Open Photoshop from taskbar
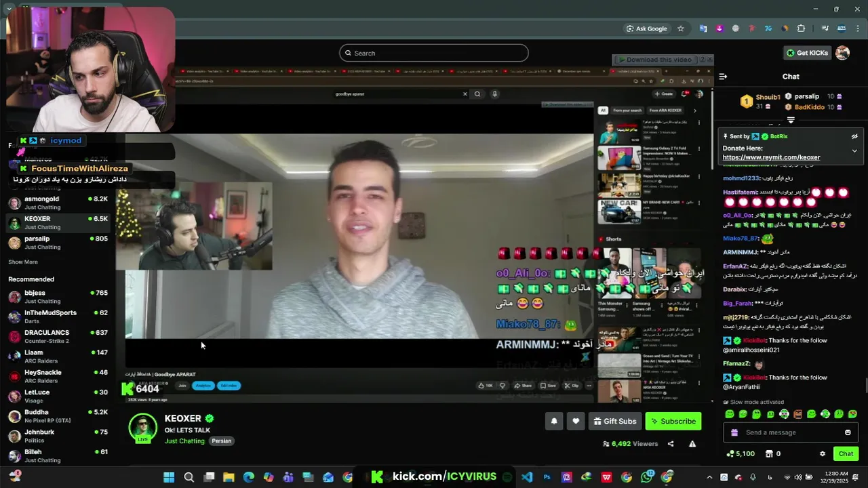Image resolution: width=868 pixels, height=488 pixels. [547, 477]
